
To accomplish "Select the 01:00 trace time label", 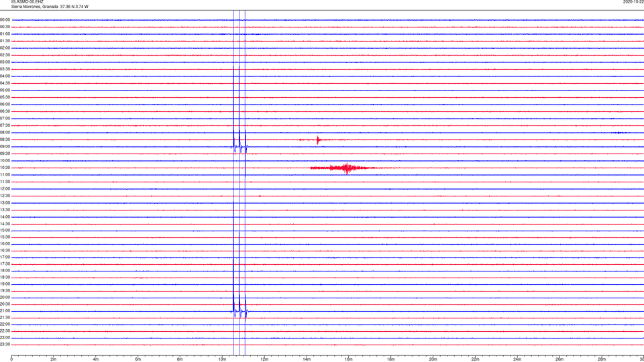I will coord(5,34).
